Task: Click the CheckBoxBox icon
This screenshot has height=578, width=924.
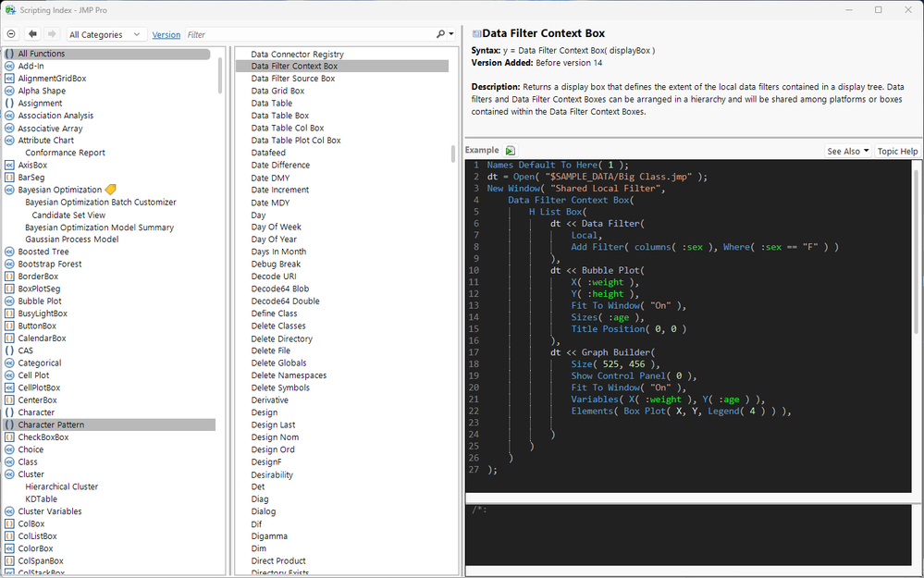Action: tap(9, 437)
